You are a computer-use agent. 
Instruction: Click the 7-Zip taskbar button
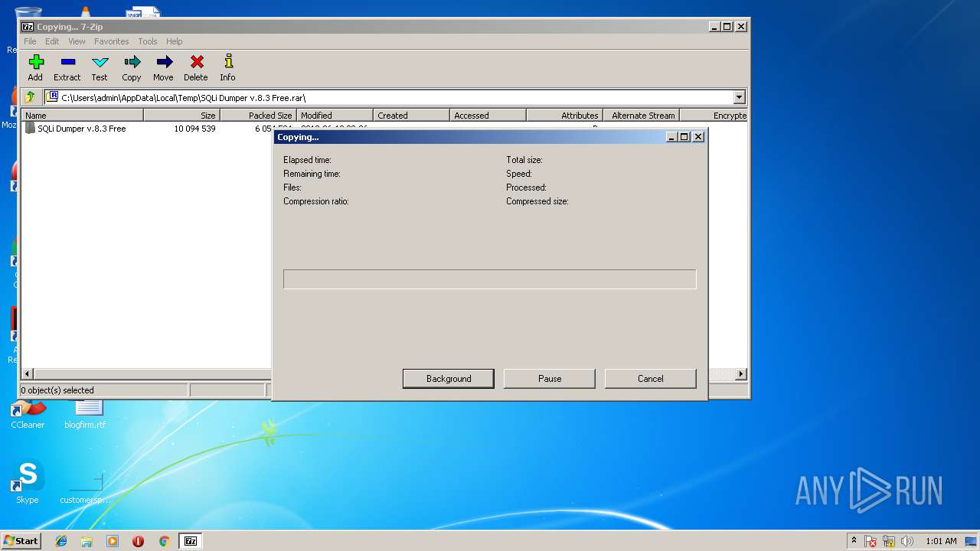click(191, 541)
